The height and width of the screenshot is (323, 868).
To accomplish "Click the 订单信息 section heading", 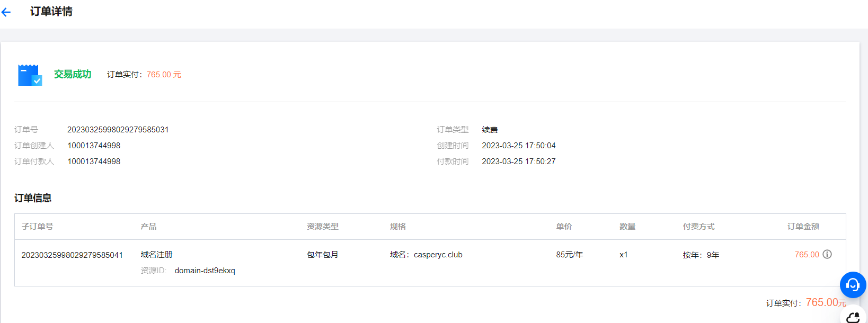I will [33, 198].
